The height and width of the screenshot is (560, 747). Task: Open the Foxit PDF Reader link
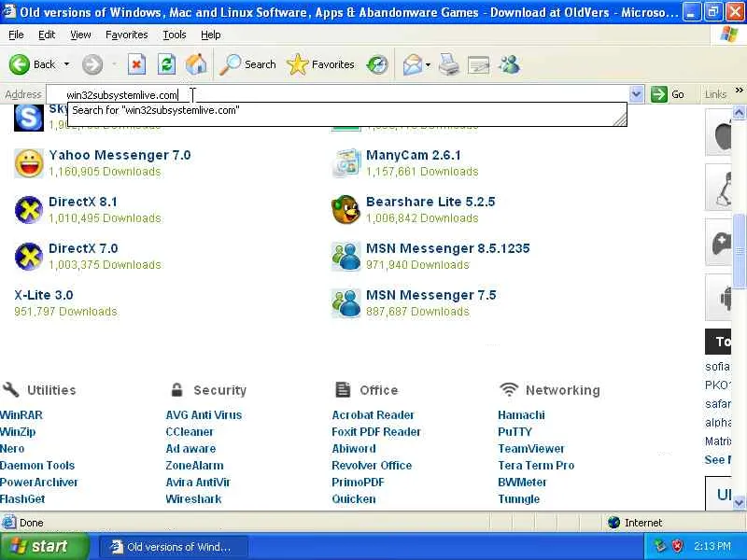pos(376,432)
